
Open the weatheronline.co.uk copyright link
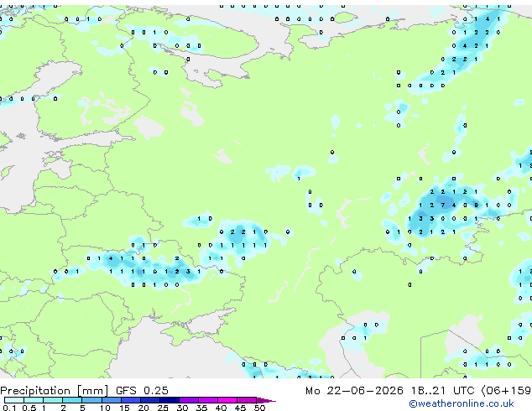(x=462, y=403)
